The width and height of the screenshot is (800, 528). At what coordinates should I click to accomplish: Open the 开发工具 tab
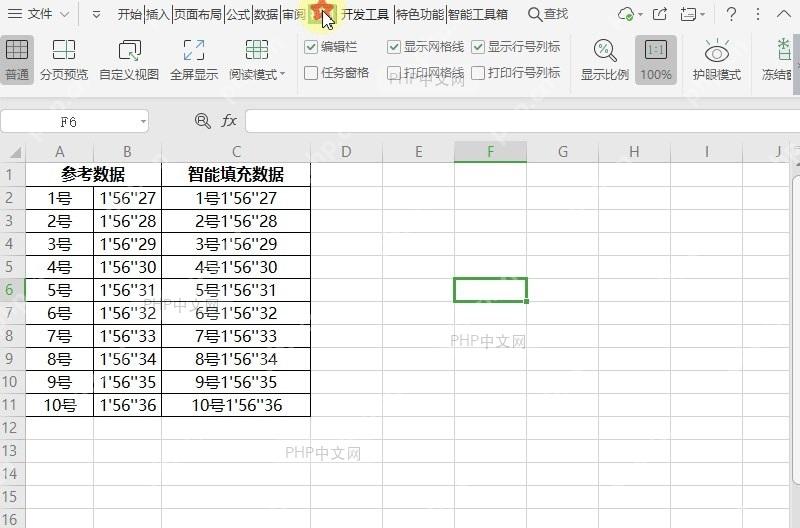pyautogui.click(x=365, y=14)
